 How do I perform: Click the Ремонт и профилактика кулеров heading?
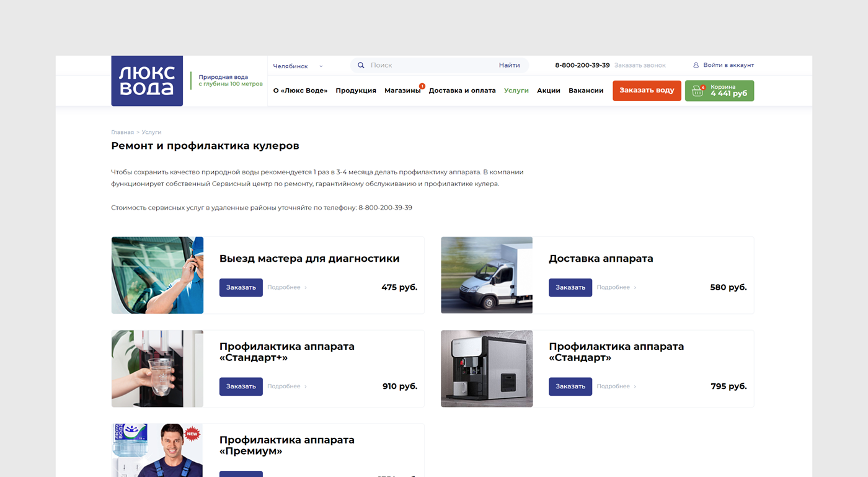[x=205, y=146]
